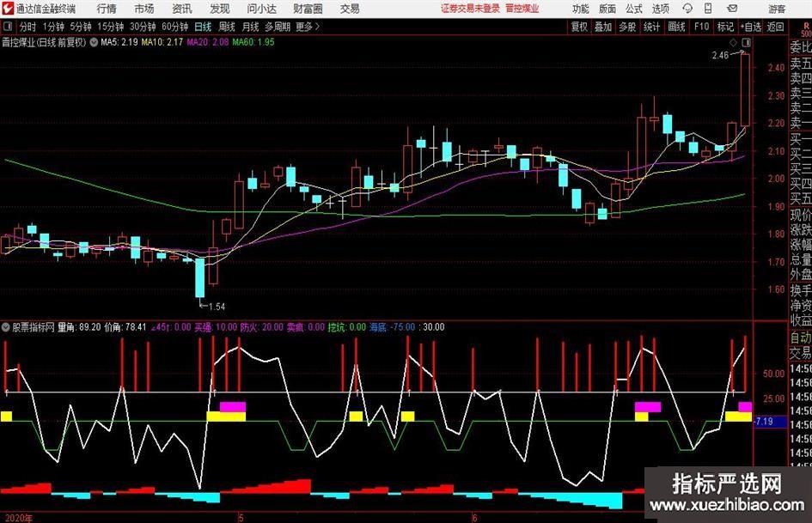Screen dimensions: 812x523
Task: Open the F10 company info button
Action: point(701,27)
